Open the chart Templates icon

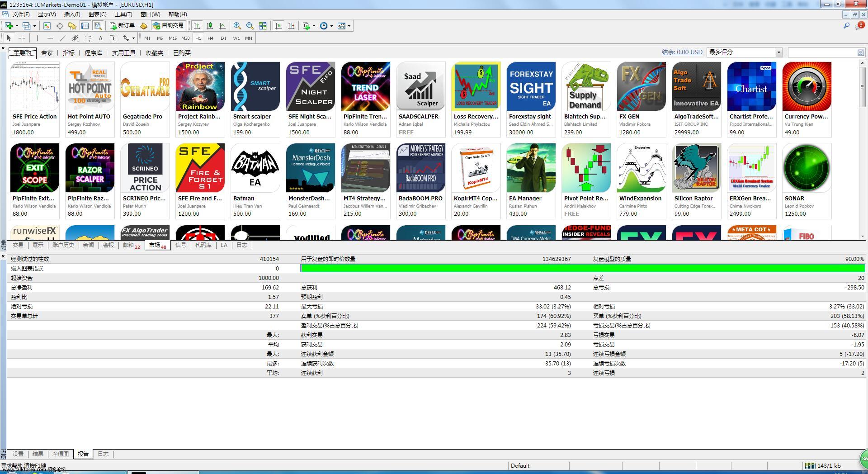[341, 26]
